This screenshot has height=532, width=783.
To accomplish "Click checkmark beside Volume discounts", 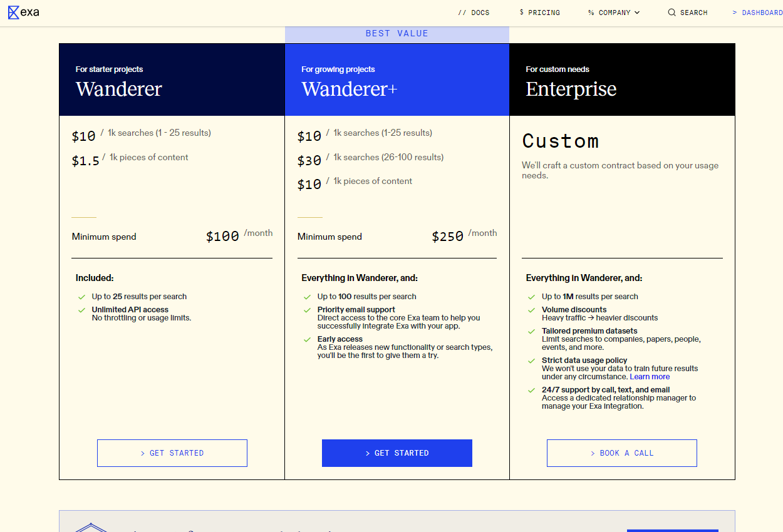I will coord(531,310).
